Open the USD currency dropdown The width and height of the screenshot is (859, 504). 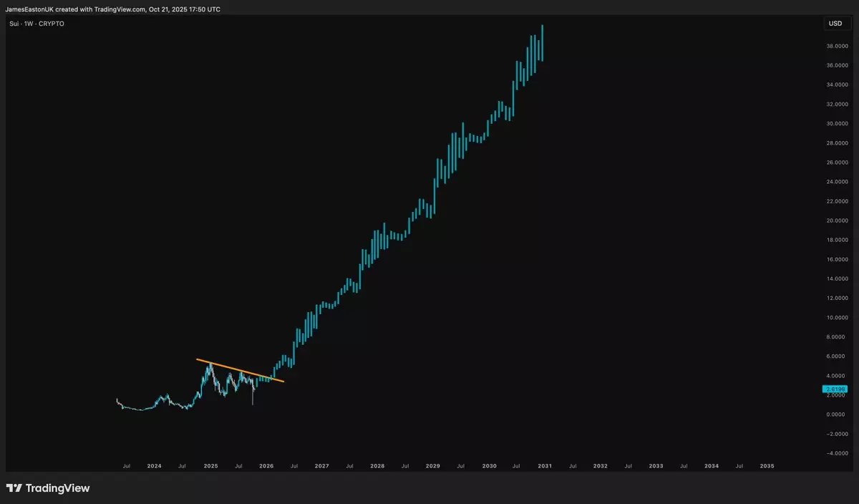coord(835,24)
